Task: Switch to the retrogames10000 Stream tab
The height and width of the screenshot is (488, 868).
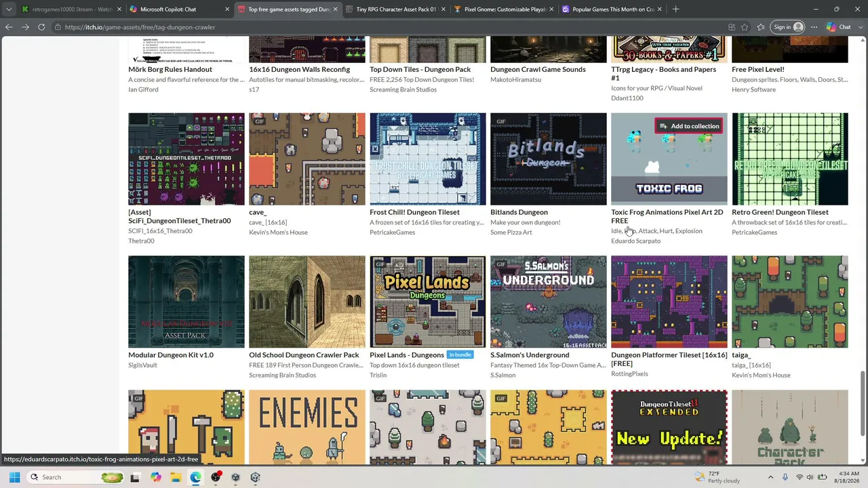Action: click(72, 9)
